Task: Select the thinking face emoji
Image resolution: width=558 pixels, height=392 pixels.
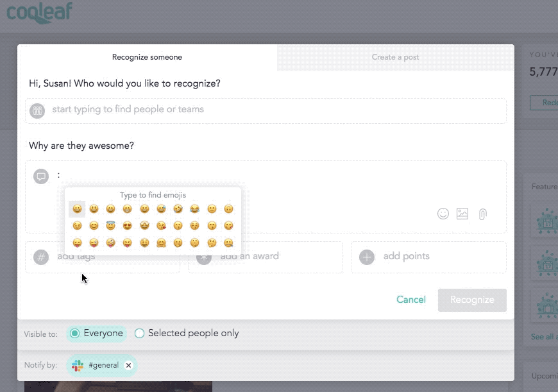Action: (x=212, y=243)
